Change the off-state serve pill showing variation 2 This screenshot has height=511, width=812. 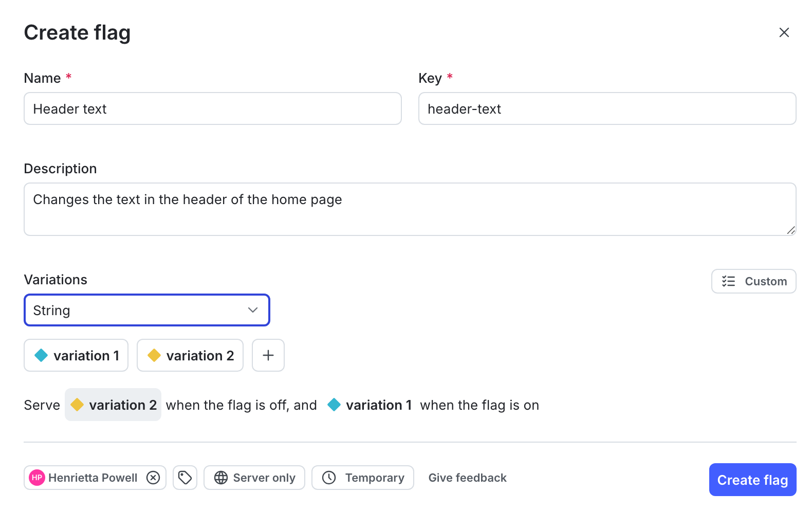pyautogui.click(x=113, y=405)
